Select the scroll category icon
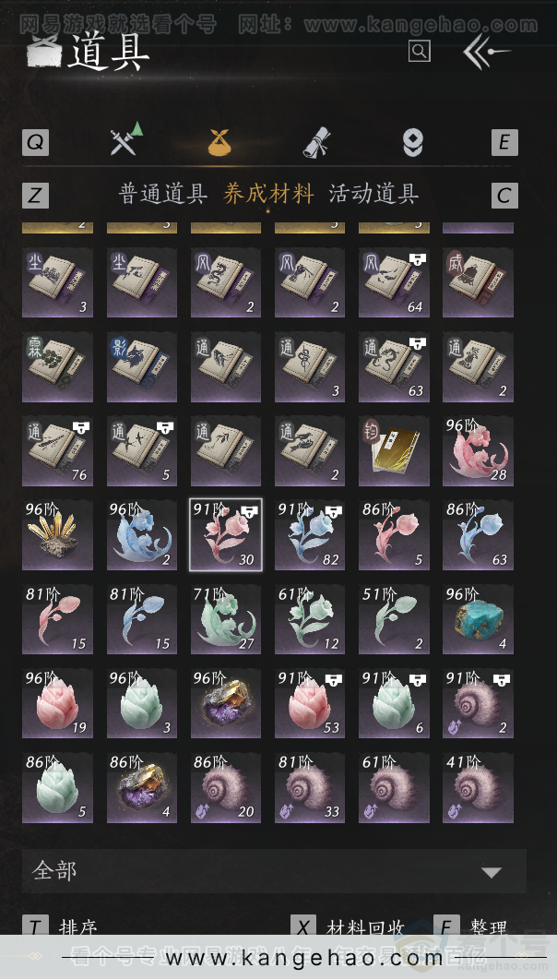Viewport: 557px width, 980px height. pos(317,142)
